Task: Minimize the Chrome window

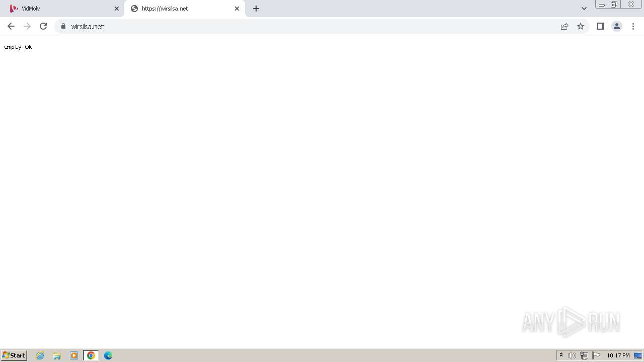Action: click(x=602, y=5)
